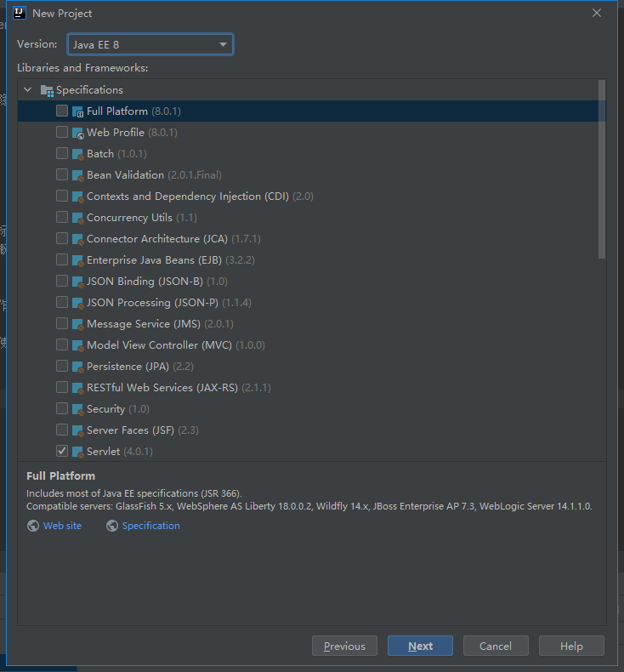The width and height of the screenshot is (624, 672).
Task: Select the Message Service (JMS) row text
Action: [x=160, y=324]
